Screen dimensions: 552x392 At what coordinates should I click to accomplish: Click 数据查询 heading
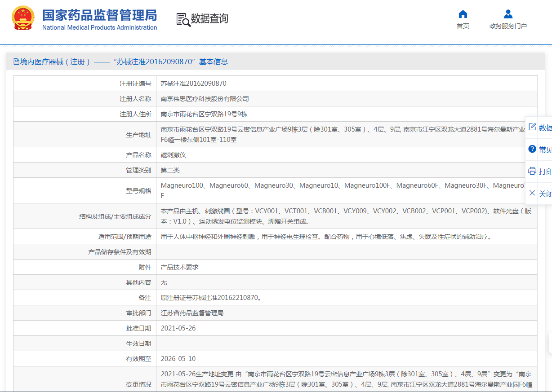coord(209,19)
